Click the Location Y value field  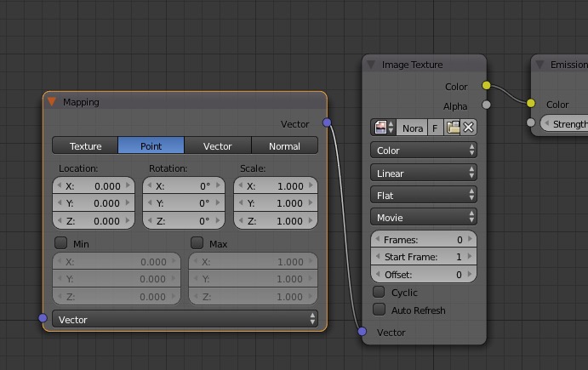(x=94, y=203)
